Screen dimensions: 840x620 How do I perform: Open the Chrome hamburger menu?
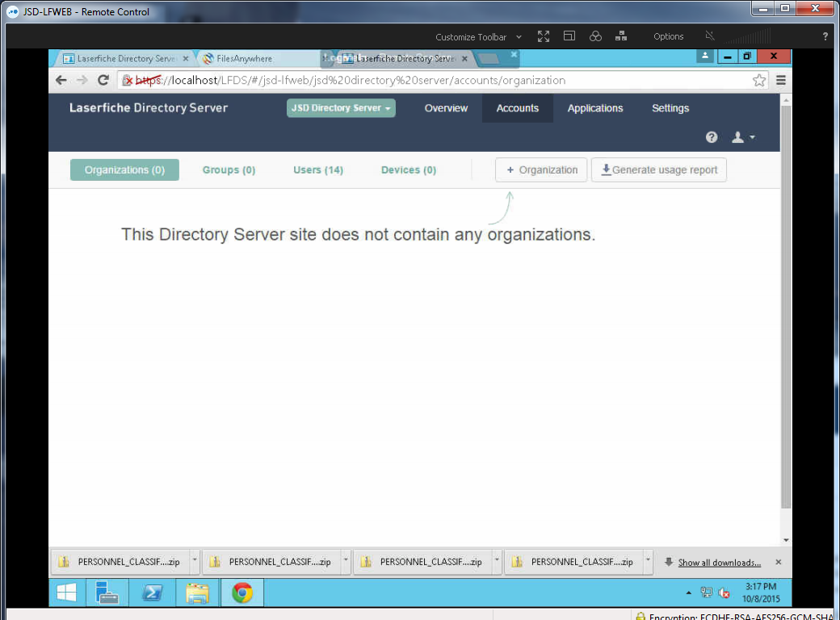(780, 80)
